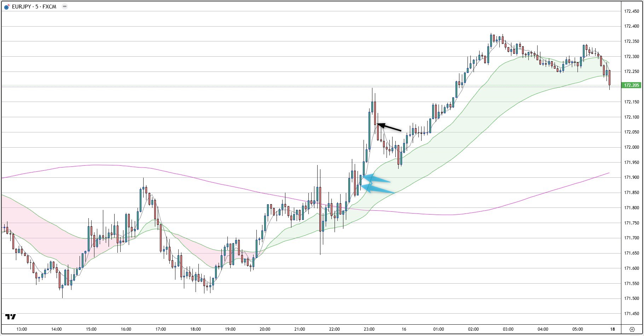644x336 pixels.
Task: Click the 171.700 price scale label
Action: (631, 238)
